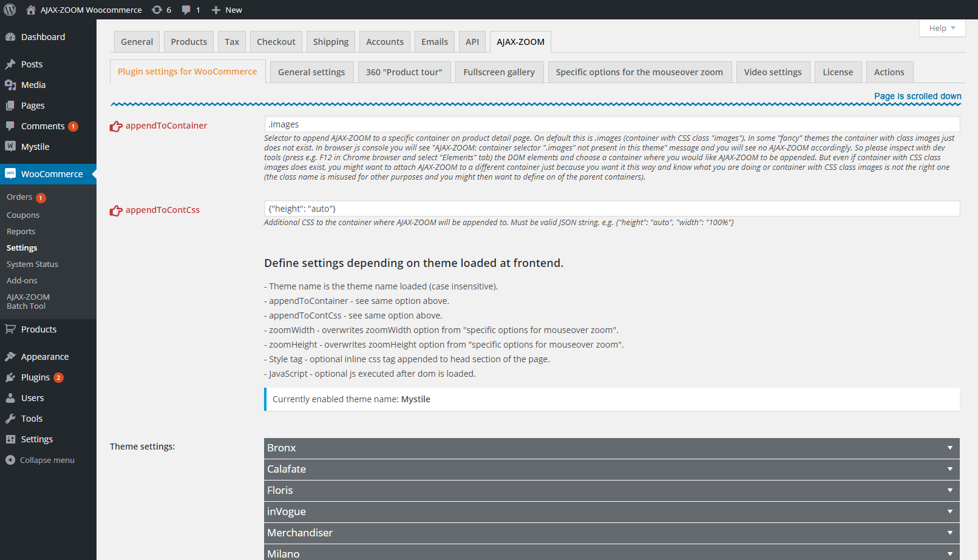Click the Mystile theme icon
The image size is (978, 560).
click(10, 146)
